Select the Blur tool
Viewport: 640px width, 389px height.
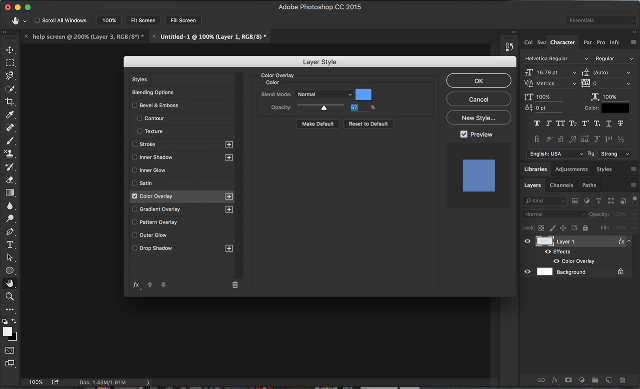10,206
